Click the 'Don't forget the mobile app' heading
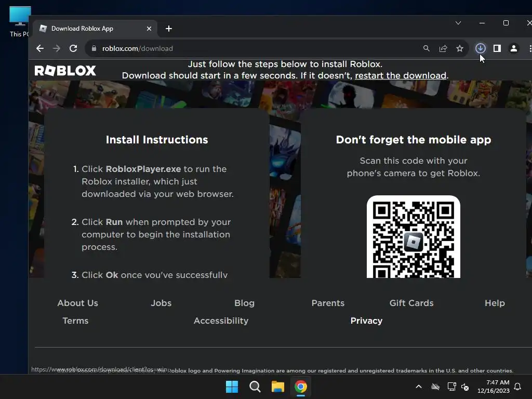The height and width of the screenshot is (399, 532). tap(413, 139)
